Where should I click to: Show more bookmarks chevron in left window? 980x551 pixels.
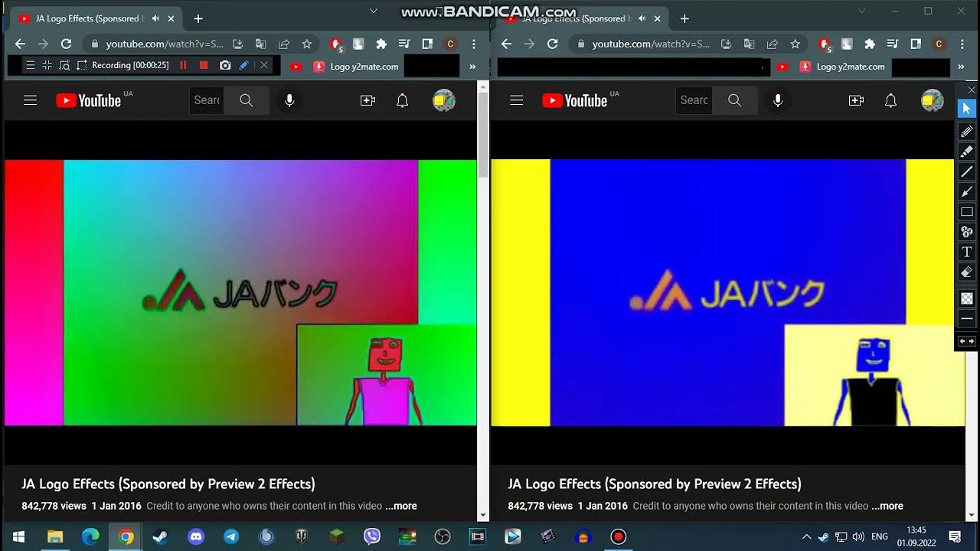coord(472,67)
